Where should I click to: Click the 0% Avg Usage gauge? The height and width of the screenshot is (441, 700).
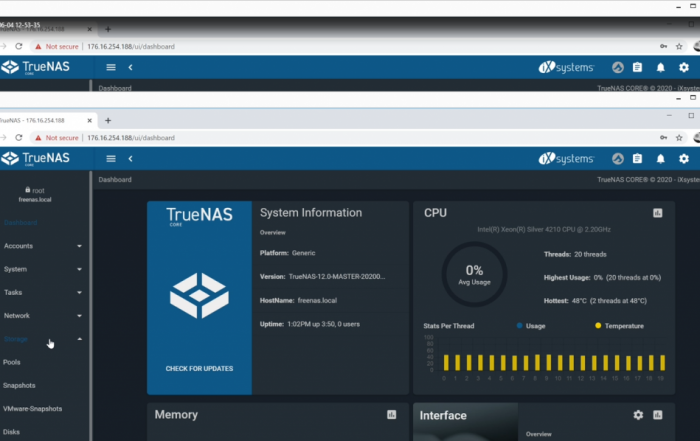click(475, 274)
